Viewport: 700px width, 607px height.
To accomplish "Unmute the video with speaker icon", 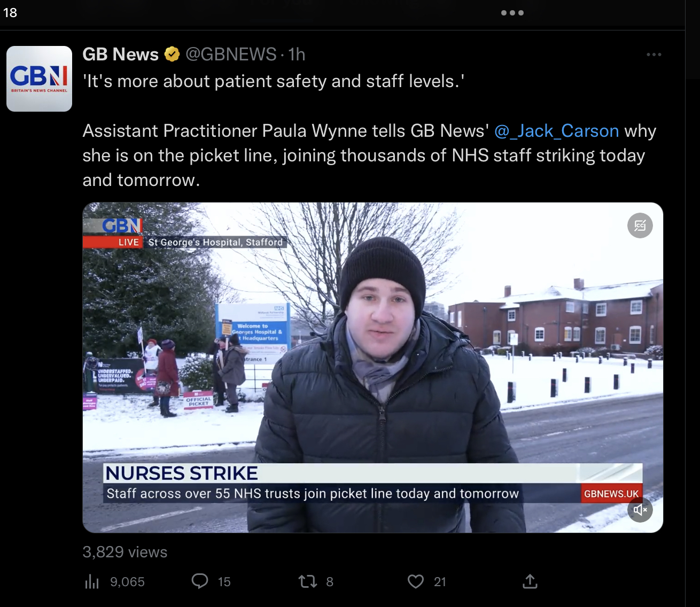I will [640, 510].
